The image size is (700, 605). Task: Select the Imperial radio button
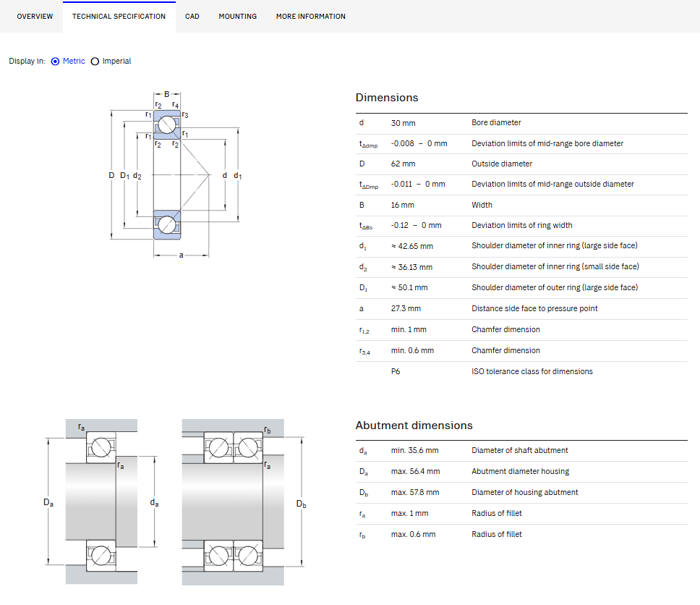coord(95,62)
